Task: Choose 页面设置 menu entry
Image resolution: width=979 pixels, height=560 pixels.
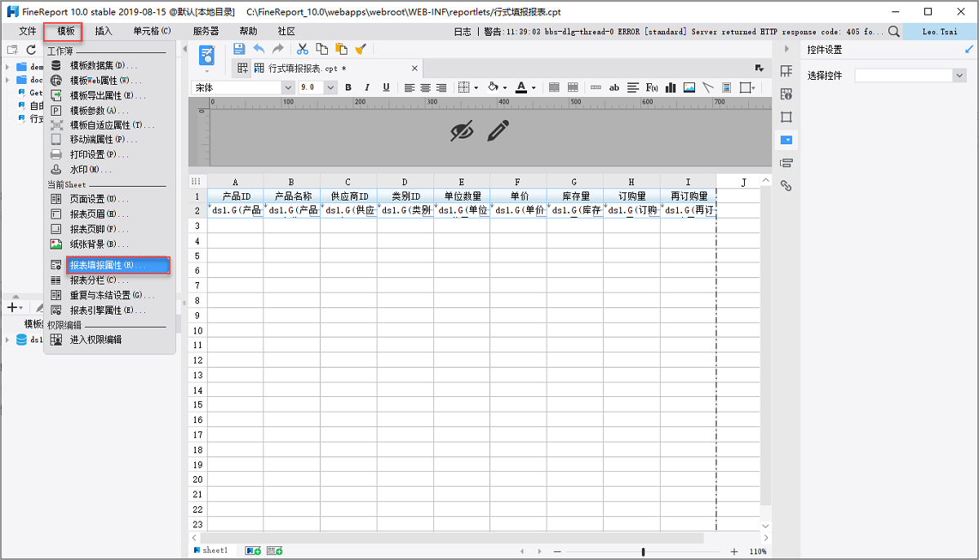Action: tap(109, 199)
